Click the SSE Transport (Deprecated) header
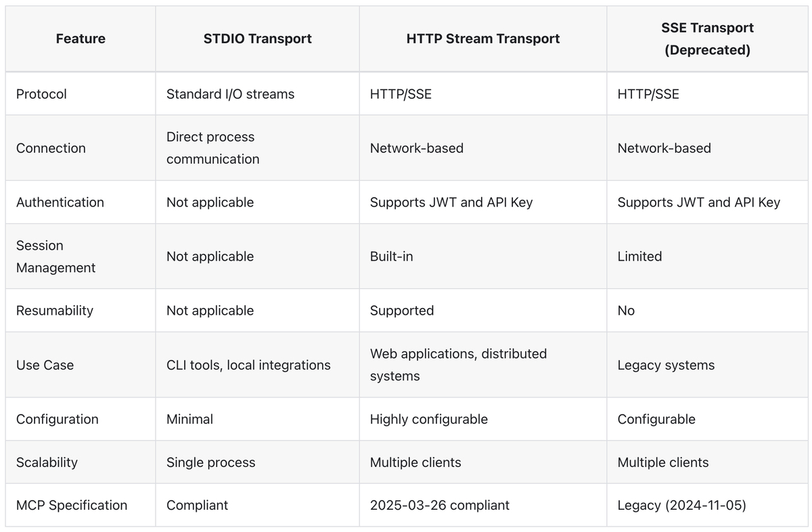 point(707,39)
